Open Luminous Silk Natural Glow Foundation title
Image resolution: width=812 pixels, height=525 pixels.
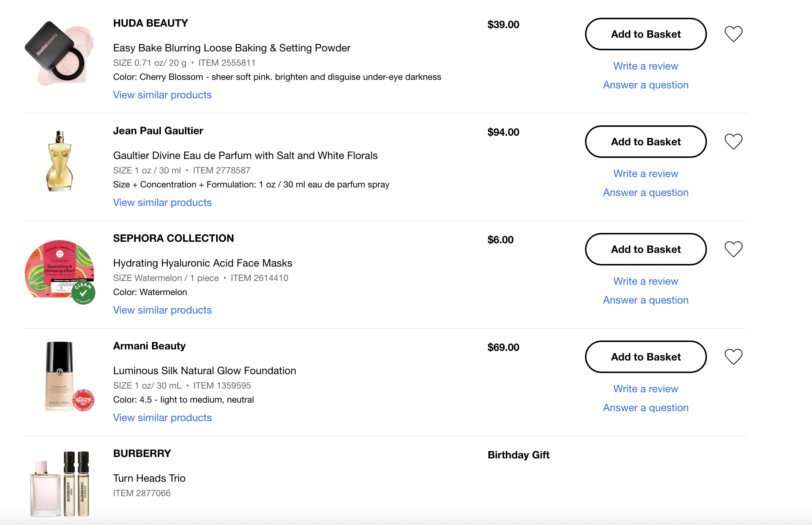(x=204, y=371)
